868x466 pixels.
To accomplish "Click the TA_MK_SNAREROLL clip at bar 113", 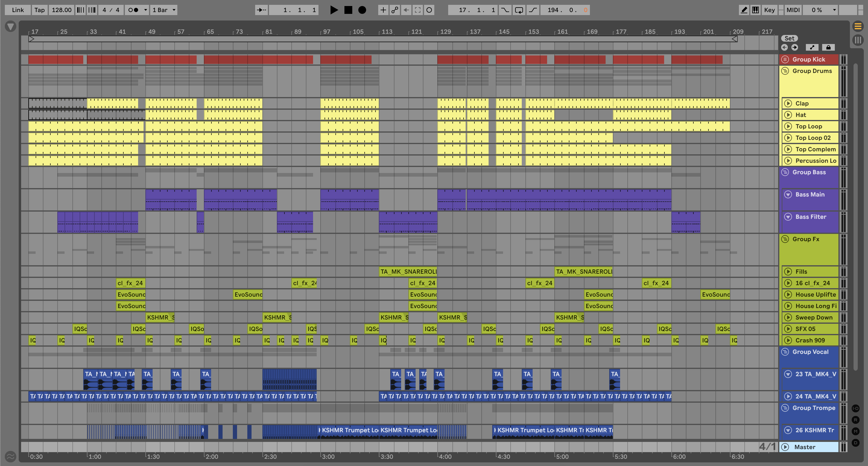I will pyautogui.click(x=408, y=272).
